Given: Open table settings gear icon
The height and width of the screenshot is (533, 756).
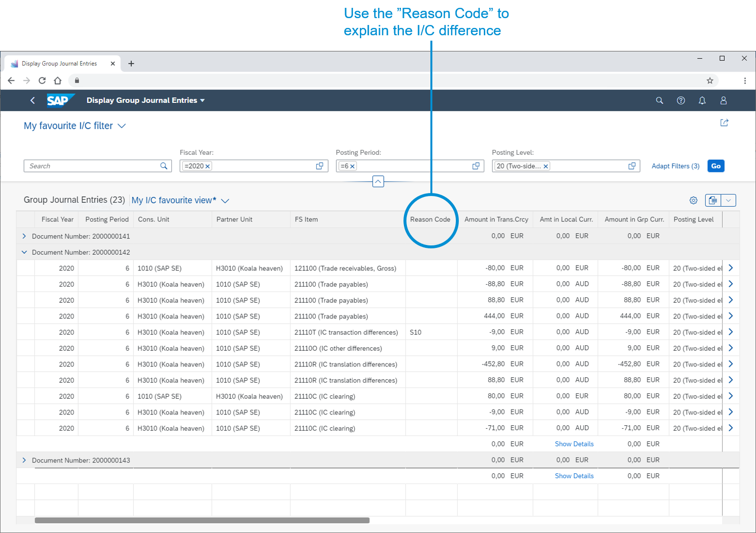Looking at the screenshot, I should pyautogui.click(x=693, y=200).
